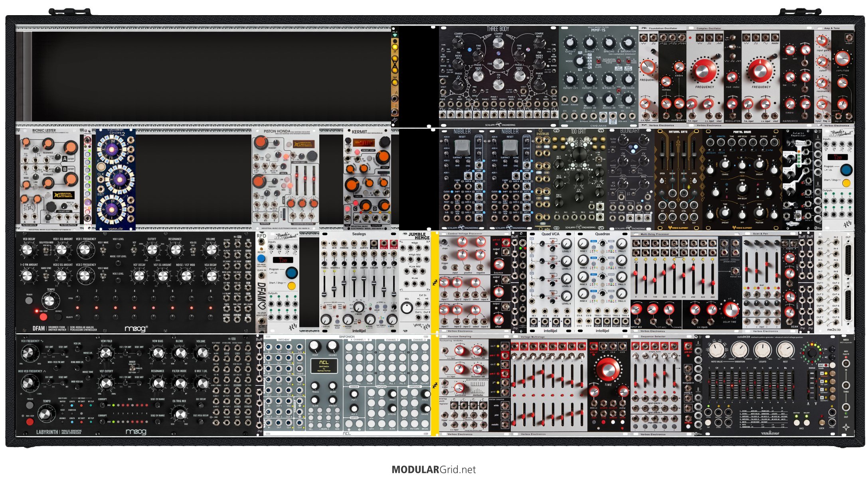Screen dimensions: 868x478
Task: Click the Sinfonion SONG button
Action: click(328, 410)
